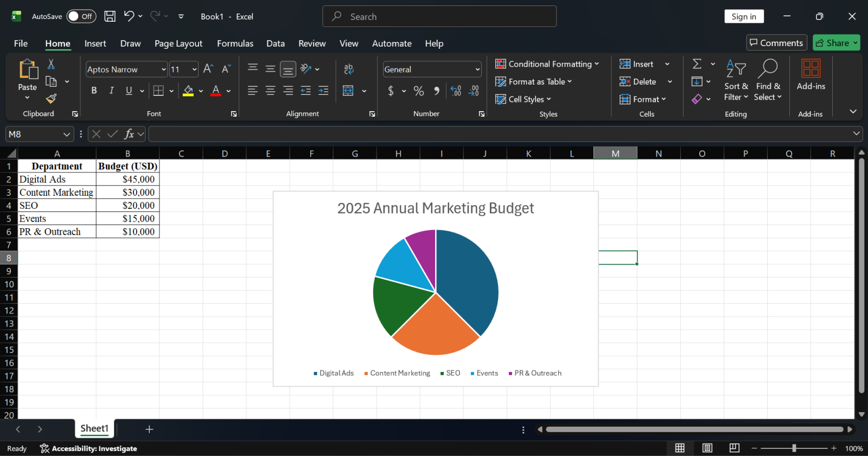
Task: Toggle Underline formatting
Action: [x=129, y=91]
